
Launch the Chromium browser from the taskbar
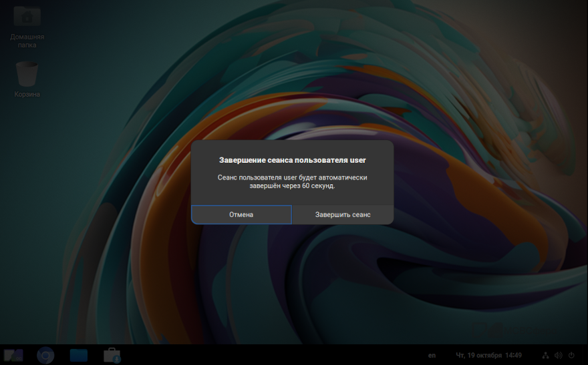click(45, 355)
